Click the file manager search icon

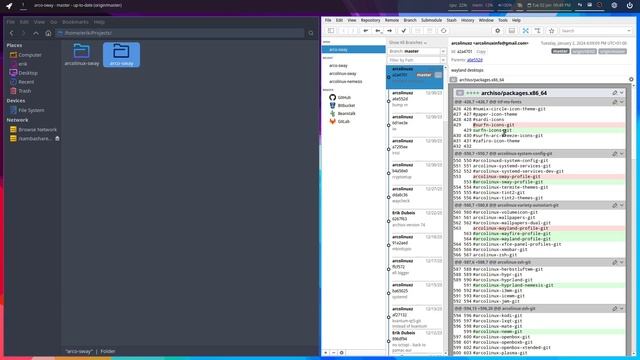click(x=311, y=33)
